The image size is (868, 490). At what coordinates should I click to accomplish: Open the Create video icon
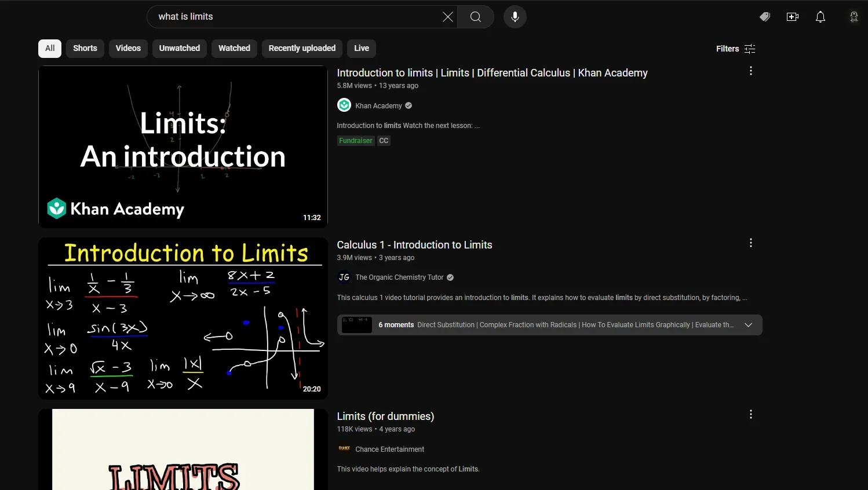pyautogui.click(x=793, y=17)
